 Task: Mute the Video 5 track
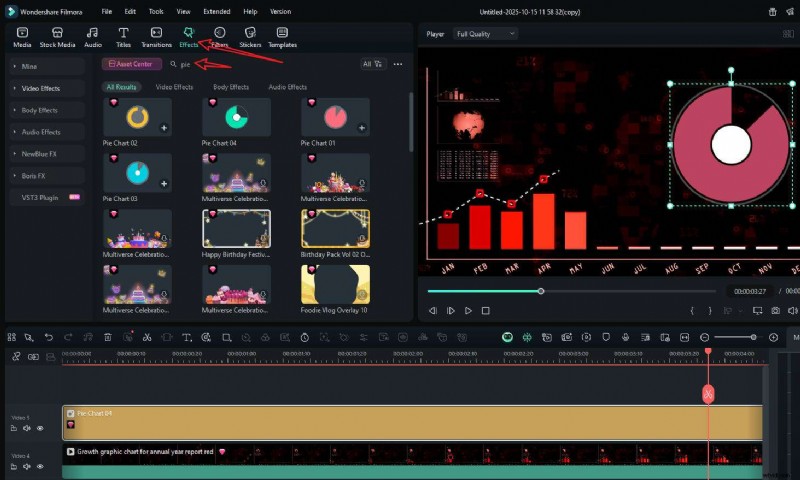27,428
